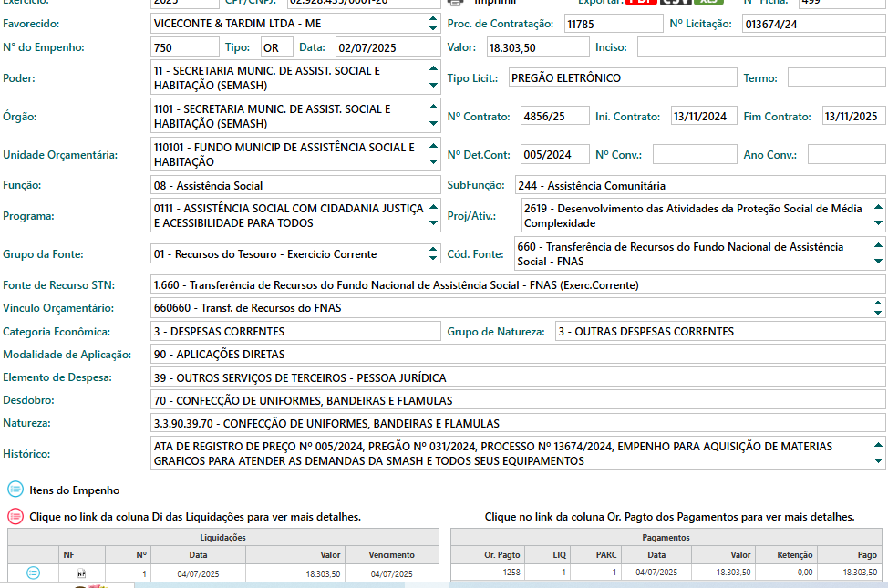Click the red list icon above Liquidações table
The image size is (888, 588).
(15, 516)
